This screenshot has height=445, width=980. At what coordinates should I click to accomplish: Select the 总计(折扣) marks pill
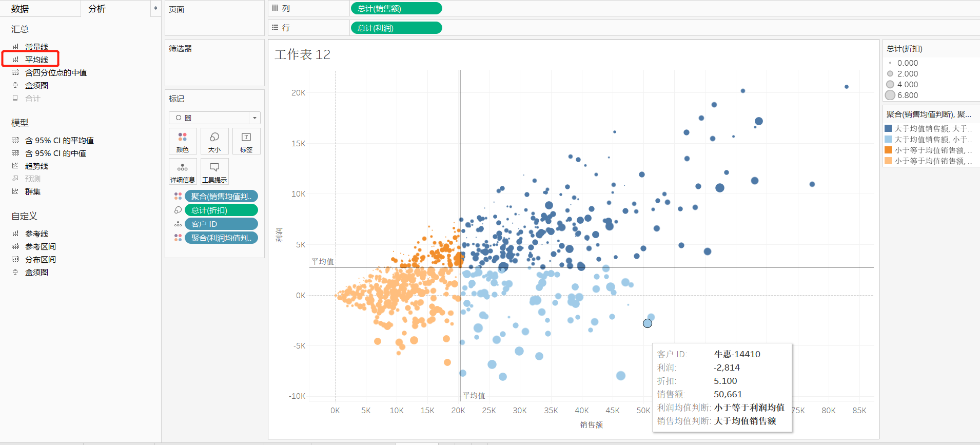(221, 210)
